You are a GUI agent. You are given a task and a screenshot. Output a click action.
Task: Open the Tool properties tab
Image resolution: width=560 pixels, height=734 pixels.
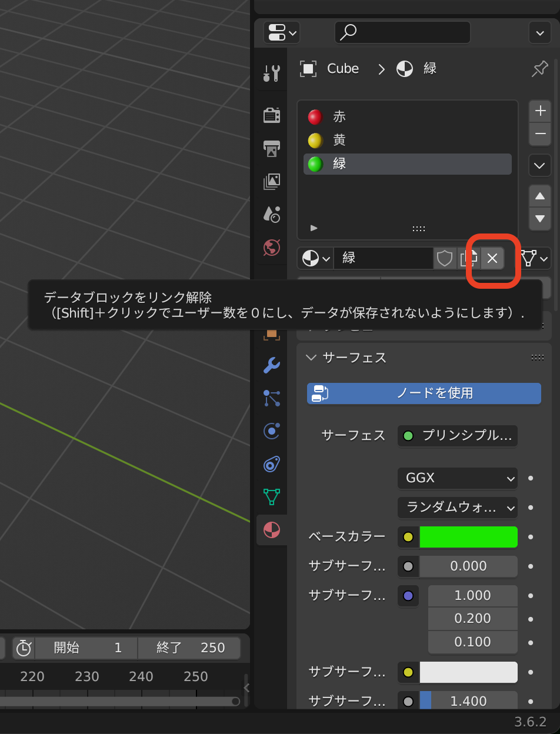click(x=272, y=73)
